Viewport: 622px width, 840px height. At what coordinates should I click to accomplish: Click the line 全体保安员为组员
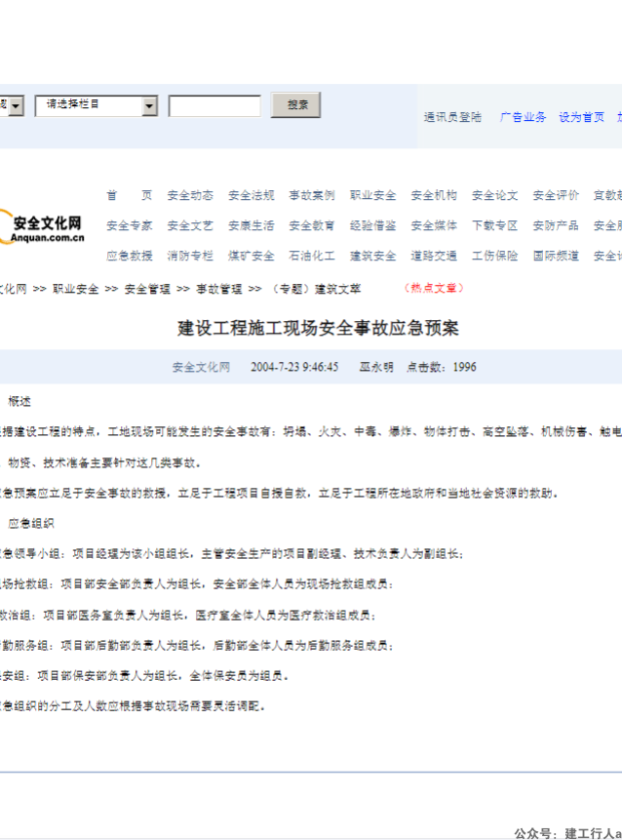144,676
